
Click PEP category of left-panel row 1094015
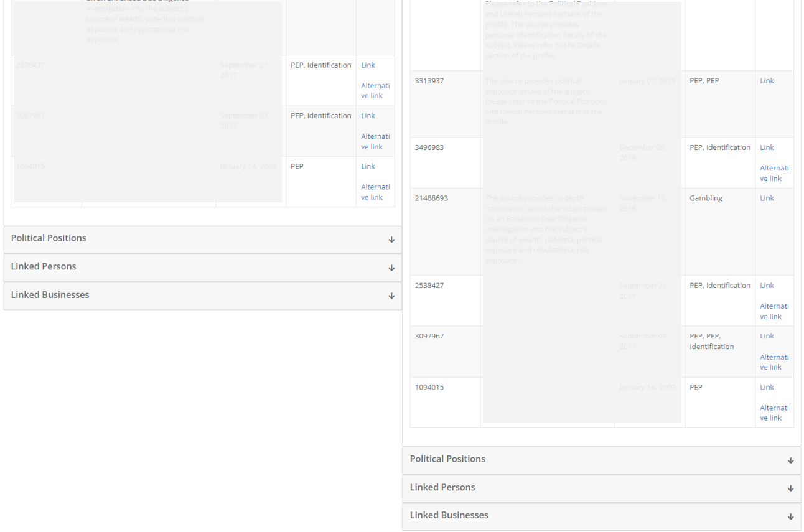[x=321, y=181]
